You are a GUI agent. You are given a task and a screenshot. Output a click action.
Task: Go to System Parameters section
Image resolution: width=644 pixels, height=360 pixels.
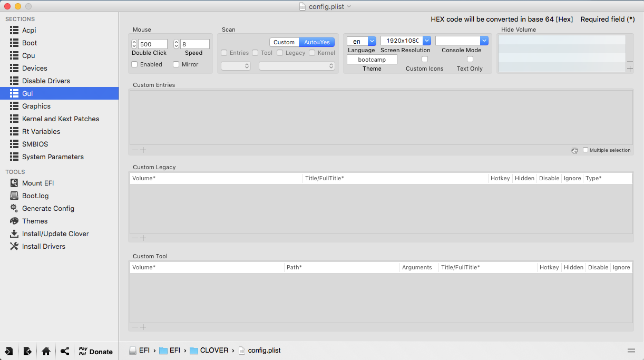[x=59, y=157]
